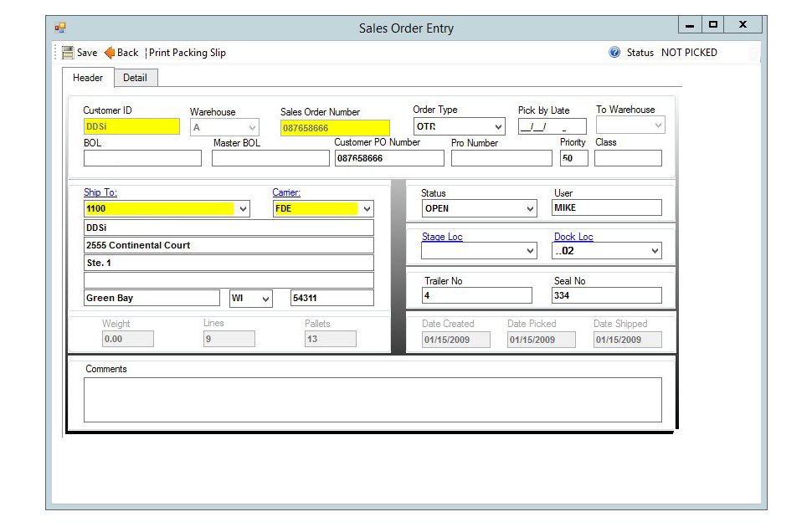This screenshot has height=527, width=812.
Task: Click the Pick by Date field
Action: click(552, 127)
